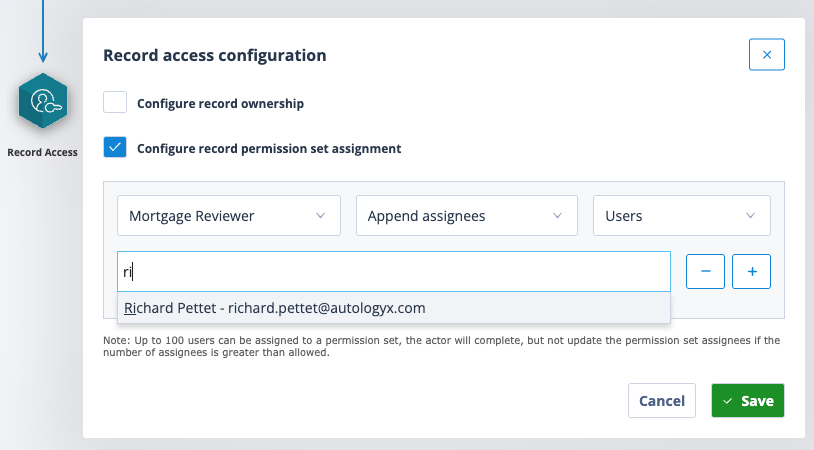Click the 'Record access configuration' heading

pos(214,55)
